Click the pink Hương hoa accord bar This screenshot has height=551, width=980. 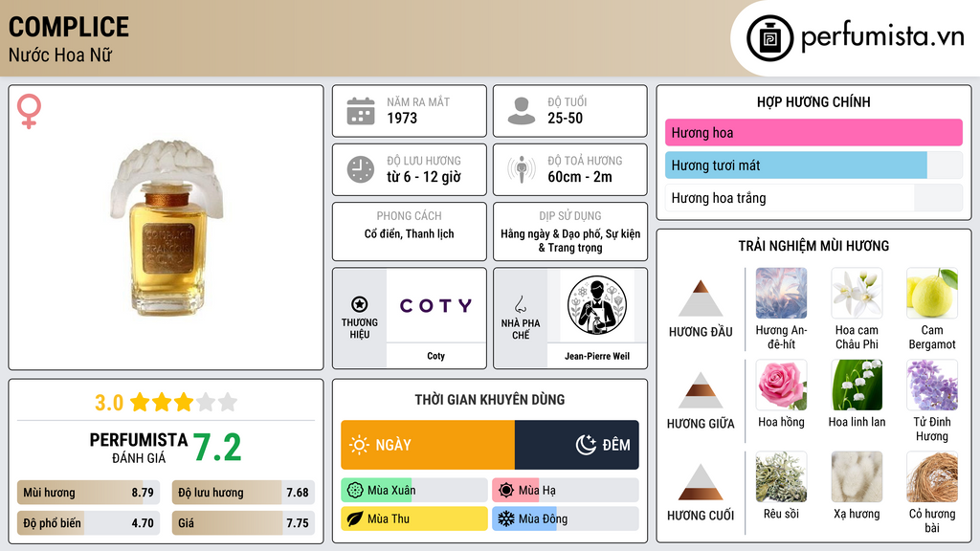click(x=813, y=132)
